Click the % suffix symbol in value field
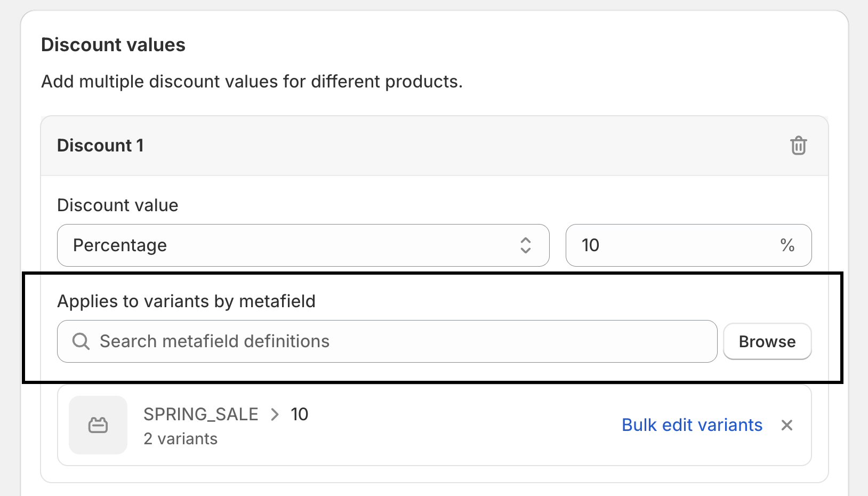This screenshot has height=496, width=868. pos(787,245)
